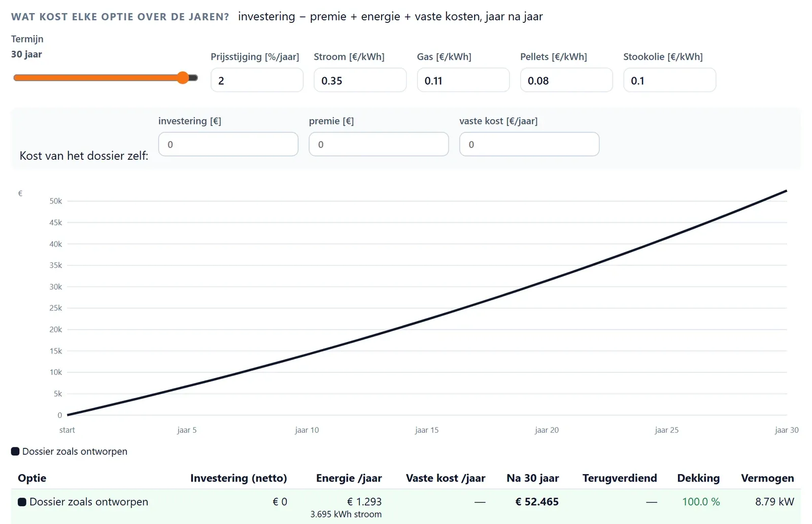Click the 'Kost van het dossier zelf:' label

pos(84,156)
